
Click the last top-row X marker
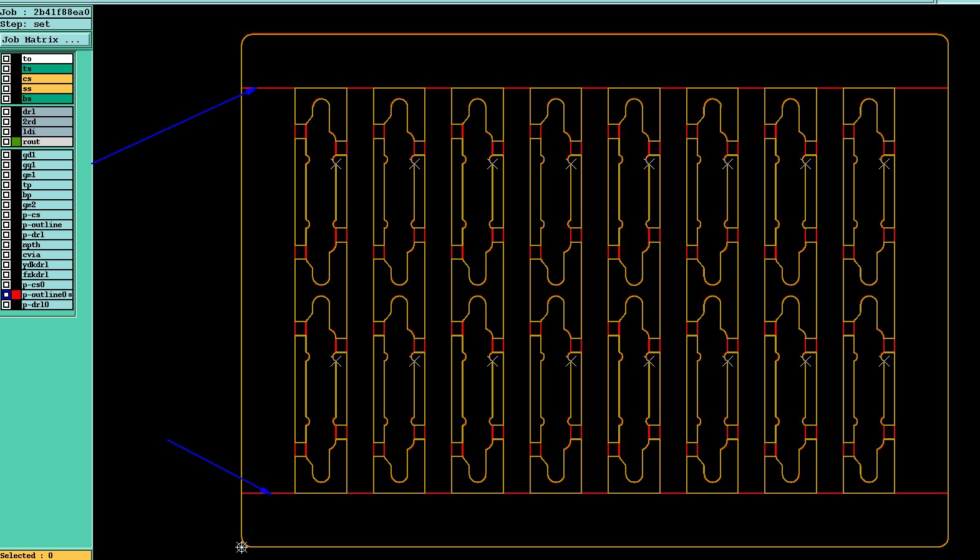[885, 164]
